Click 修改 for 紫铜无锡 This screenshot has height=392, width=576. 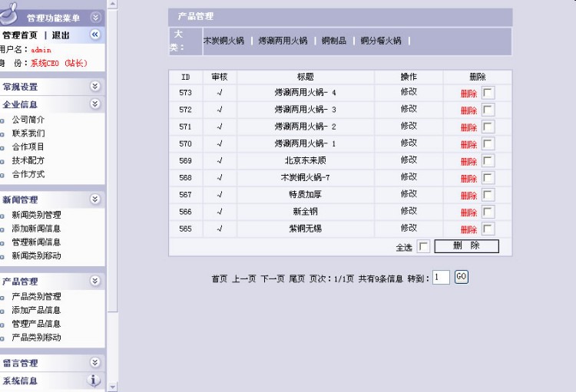(409, 228)
